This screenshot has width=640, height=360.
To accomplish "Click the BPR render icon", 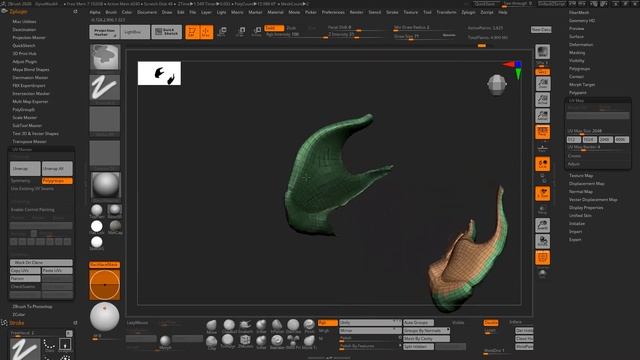I will point(542,51).
